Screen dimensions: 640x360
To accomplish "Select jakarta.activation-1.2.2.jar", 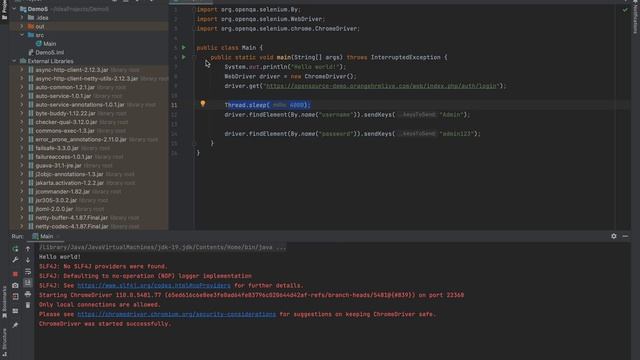I will pos(69,183).
